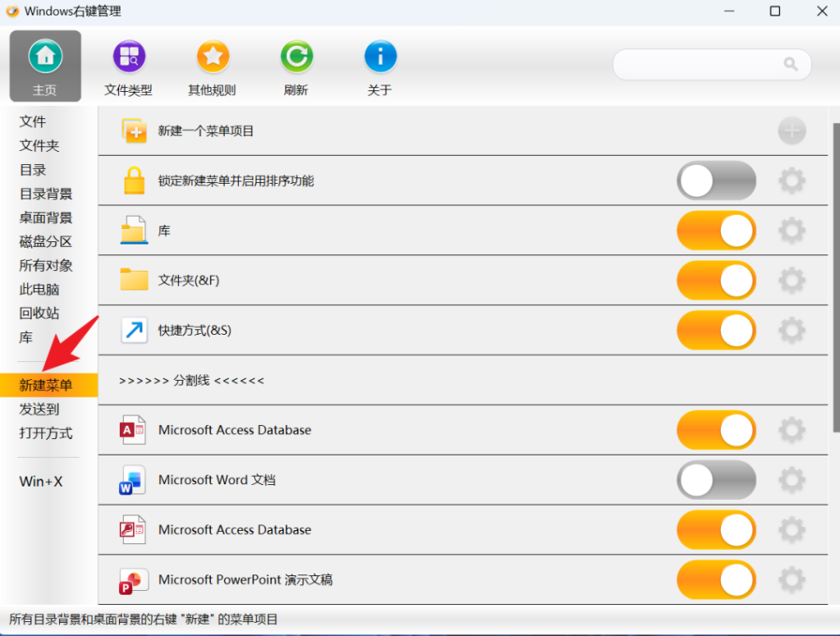Turn off the Microsoft PowerPoint 演示文稿 toggle

tap(716, 579)
